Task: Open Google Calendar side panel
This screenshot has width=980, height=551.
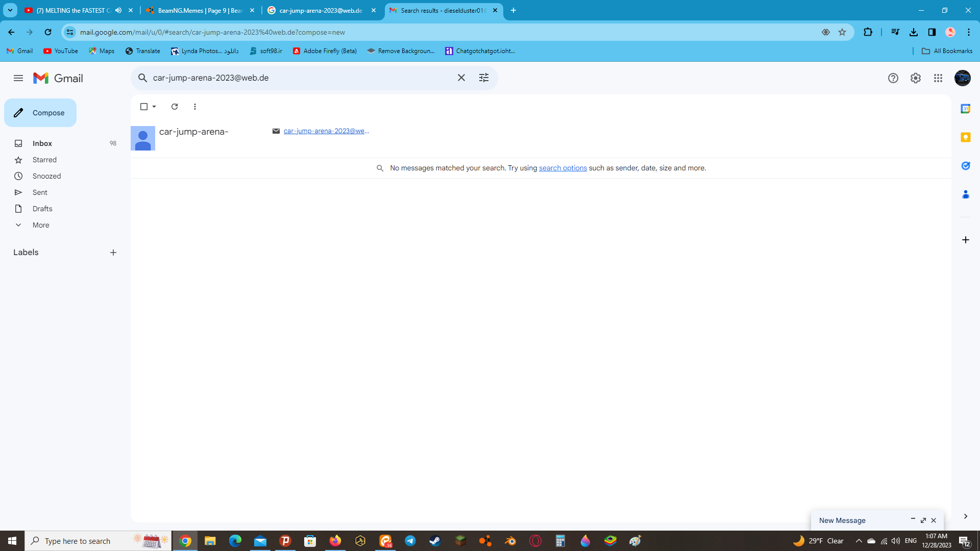Action: click(x=965, y=109)
